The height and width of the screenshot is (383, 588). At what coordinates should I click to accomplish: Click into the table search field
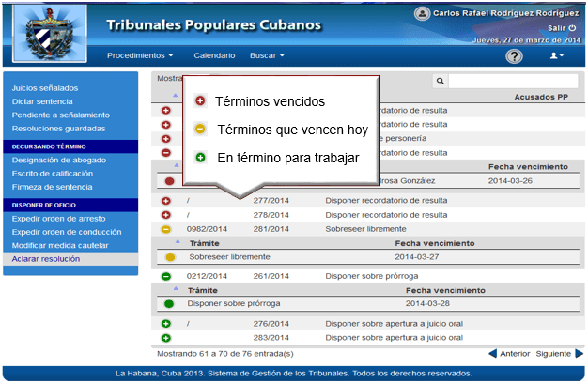[516, 83]
